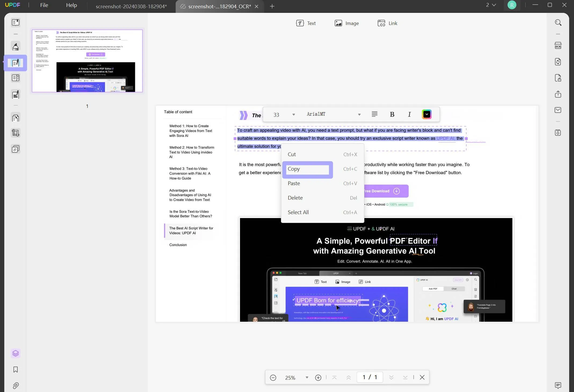Open the ArialMT font dropdown
The width and height of the screenshot is (574, 392).
[x=359, y=115]
